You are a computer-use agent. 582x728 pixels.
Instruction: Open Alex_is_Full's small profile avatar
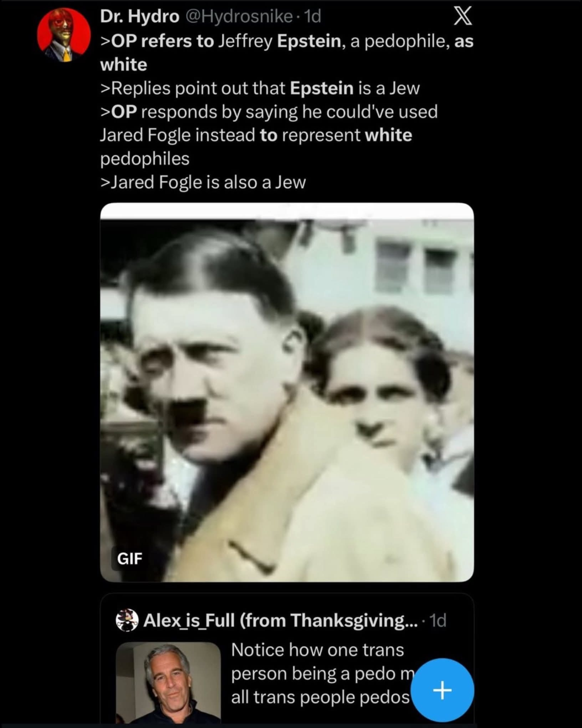pos(127,620)
